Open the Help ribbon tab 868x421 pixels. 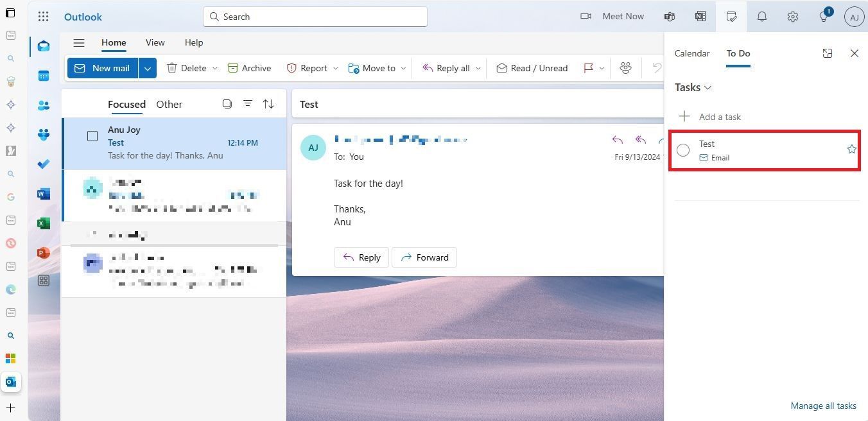(x=194, y=42)
